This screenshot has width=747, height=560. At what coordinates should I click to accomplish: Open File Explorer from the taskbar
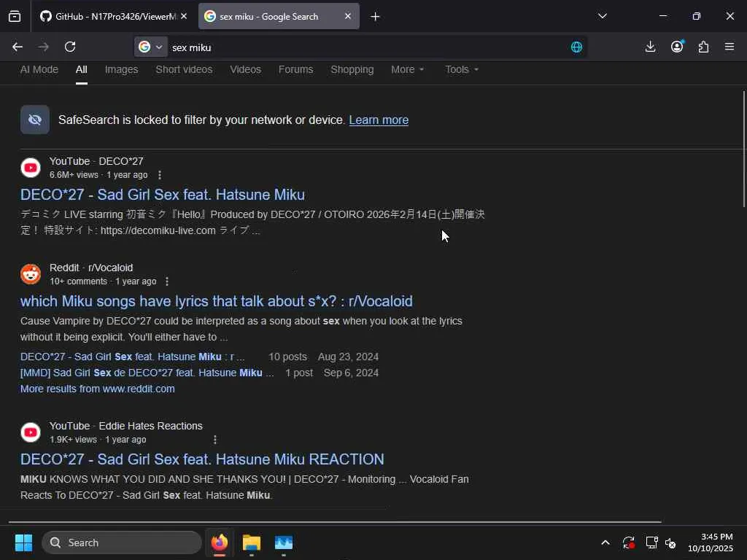pyautogui.click(x=251, y=542)
